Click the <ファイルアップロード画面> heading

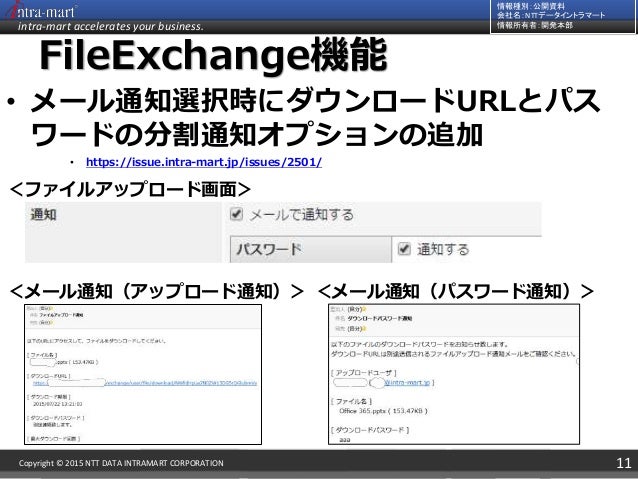pyautogui.click(x=130, y=189)
